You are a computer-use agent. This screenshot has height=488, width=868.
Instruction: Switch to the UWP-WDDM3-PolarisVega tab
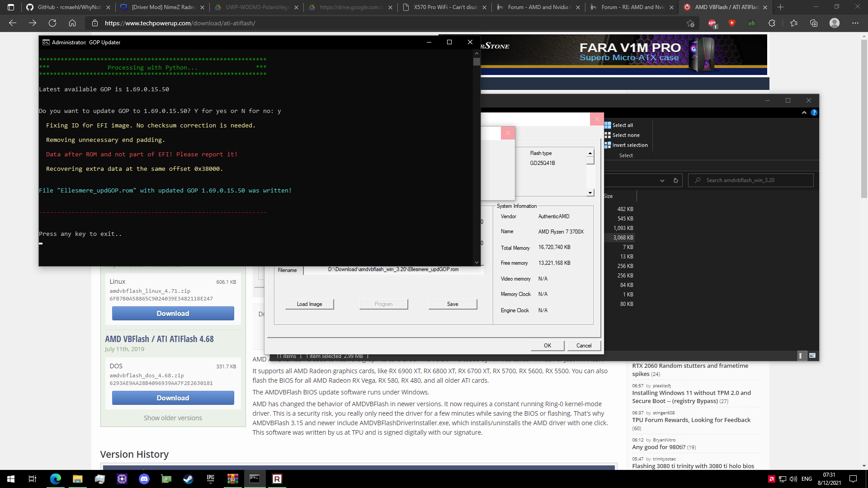[x=257, y=7]
